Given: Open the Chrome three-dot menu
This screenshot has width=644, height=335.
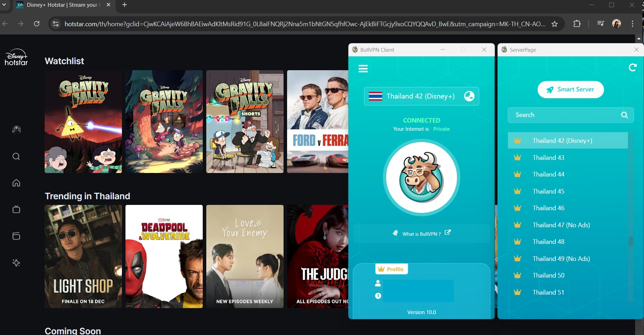Looking at the screenshot, I should 633,24.
